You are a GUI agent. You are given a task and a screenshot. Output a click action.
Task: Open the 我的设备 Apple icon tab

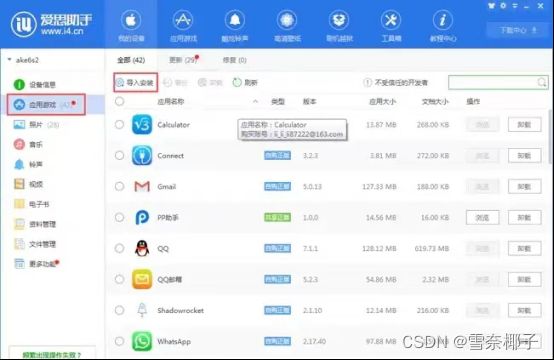click(x=131, y=25)
